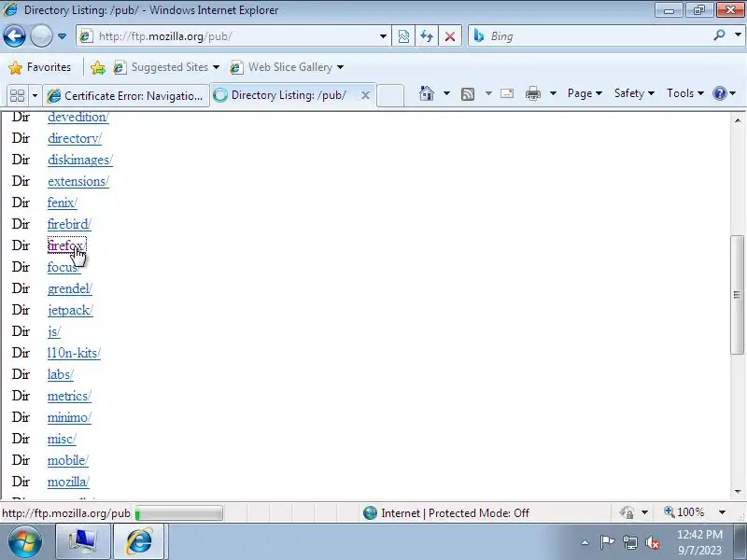Open the l10n-kits/ directory link

tap(74, 354)
